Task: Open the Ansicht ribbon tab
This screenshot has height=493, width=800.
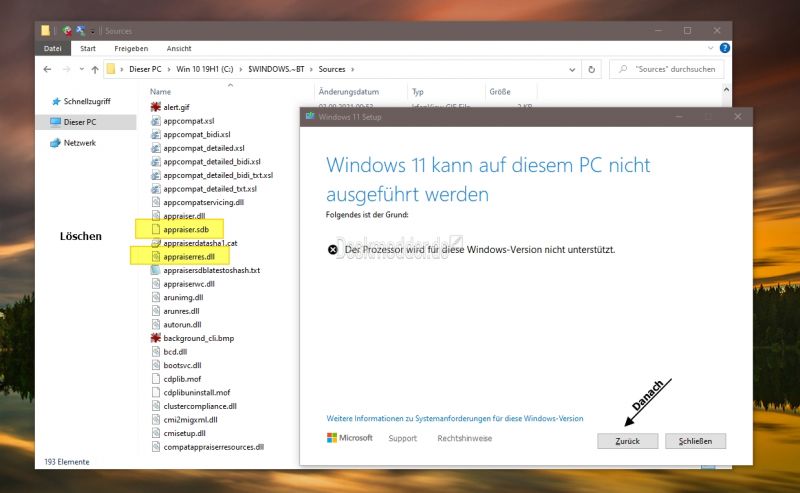Action: pyautogui.click(x=179, y=48)
